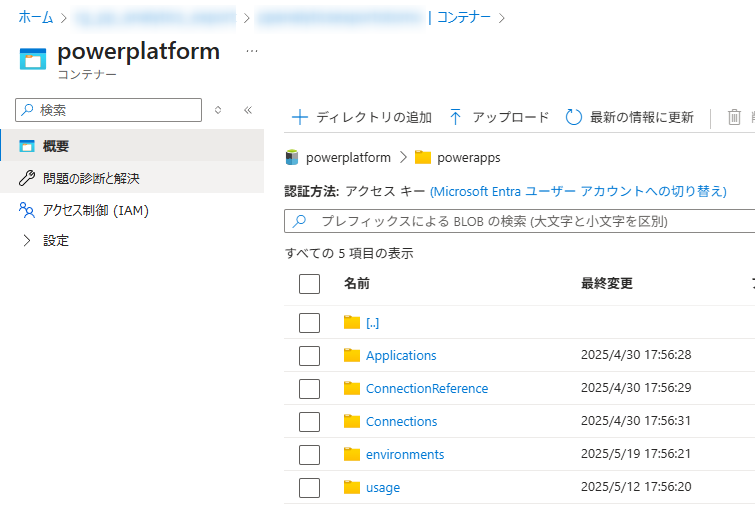755x523 pixels.
Task: Check the usage row checkbox
Action: coord(309,488)
